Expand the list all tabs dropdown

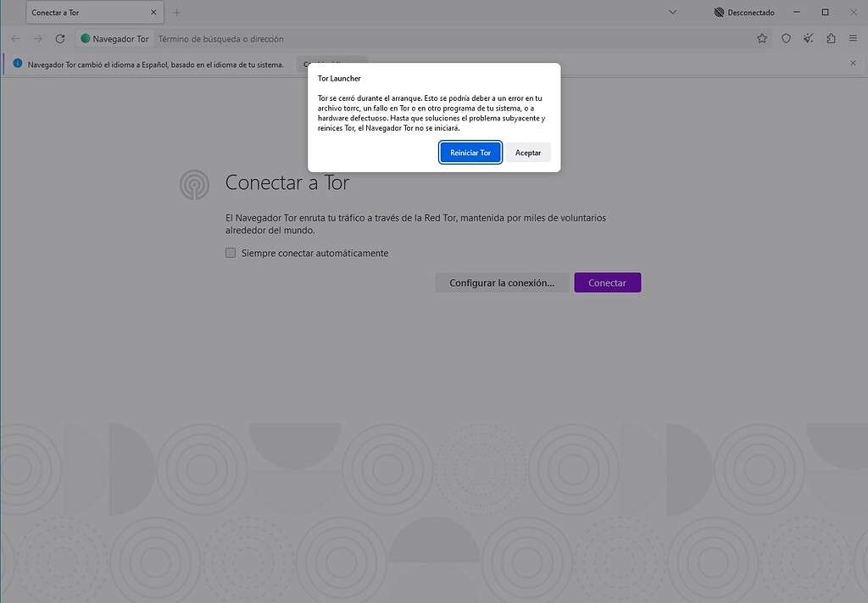tap(672, 13)
